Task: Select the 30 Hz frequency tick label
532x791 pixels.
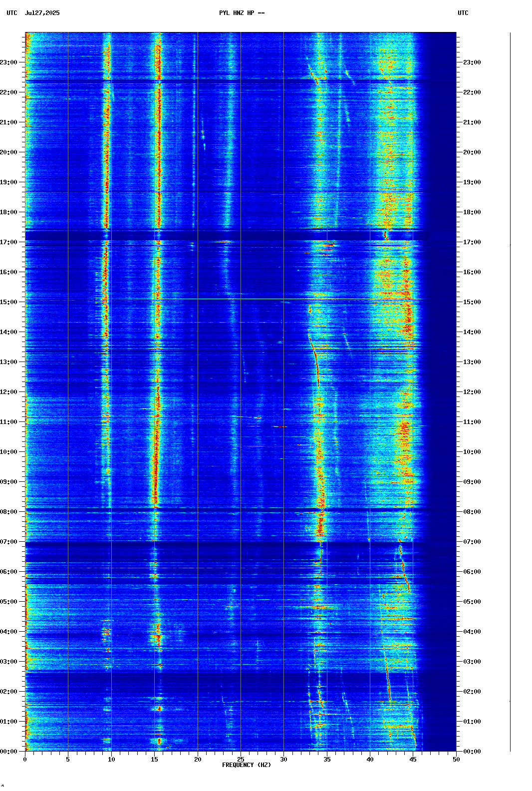Action: tap(283, 760)
